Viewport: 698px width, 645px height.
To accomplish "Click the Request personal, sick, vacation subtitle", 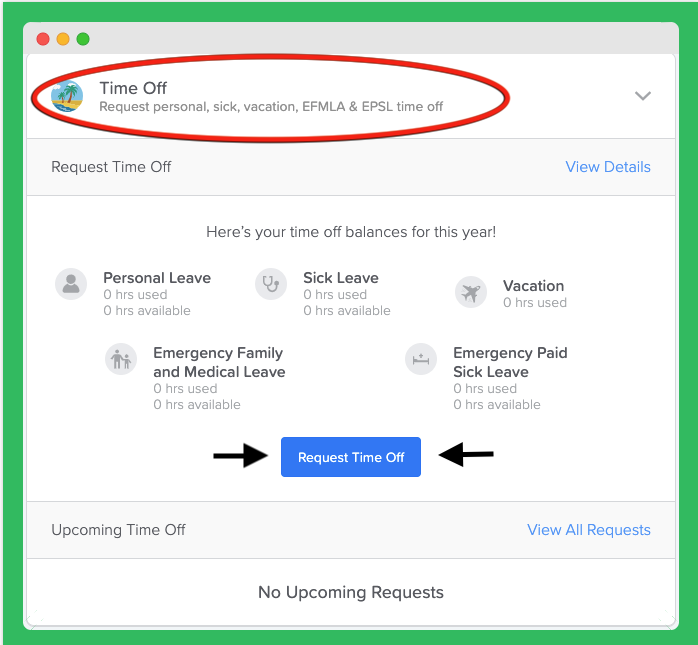I will (271, 107).
